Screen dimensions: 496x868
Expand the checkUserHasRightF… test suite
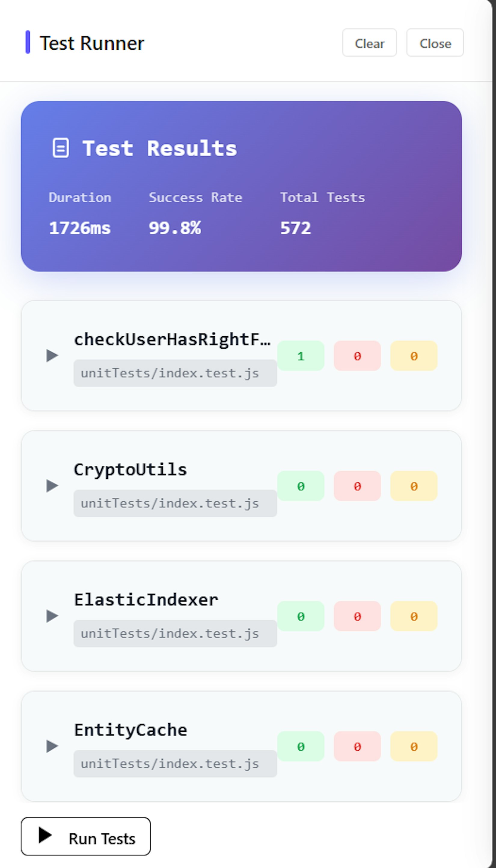pos(52,356)
